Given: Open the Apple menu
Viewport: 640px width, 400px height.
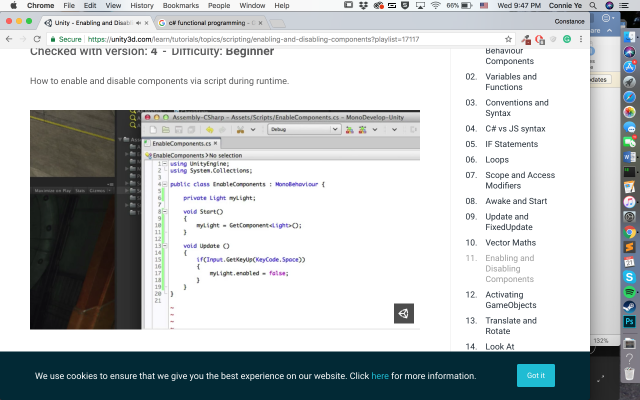Looking at the screenshot, I should (13, 5).
